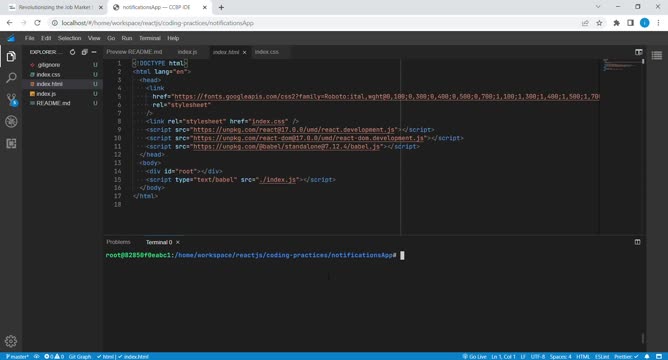Screen dimensions: 668x360
Task: Open the settings gear at bottom left
Action: click(11, 341)
